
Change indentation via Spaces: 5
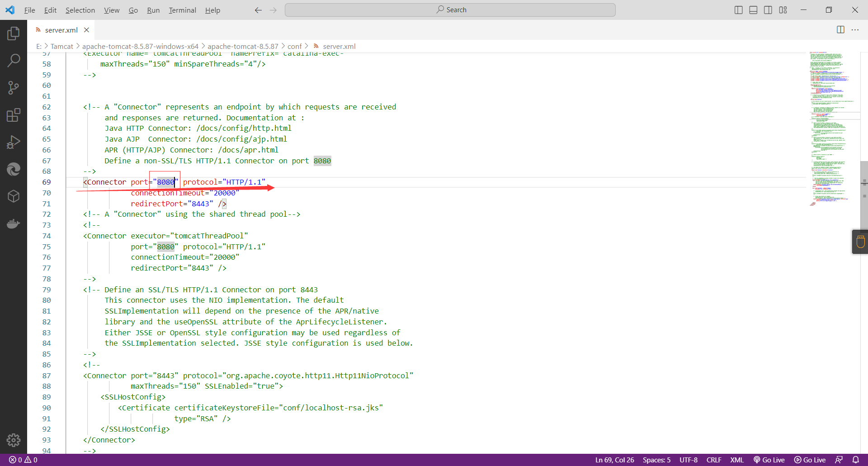(656, 460)
